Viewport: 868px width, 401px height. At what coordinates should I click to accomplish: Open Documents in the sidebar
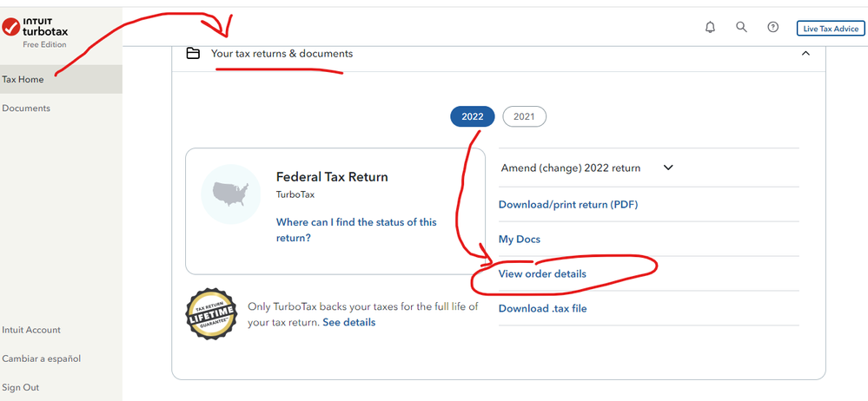coord(26,108)
